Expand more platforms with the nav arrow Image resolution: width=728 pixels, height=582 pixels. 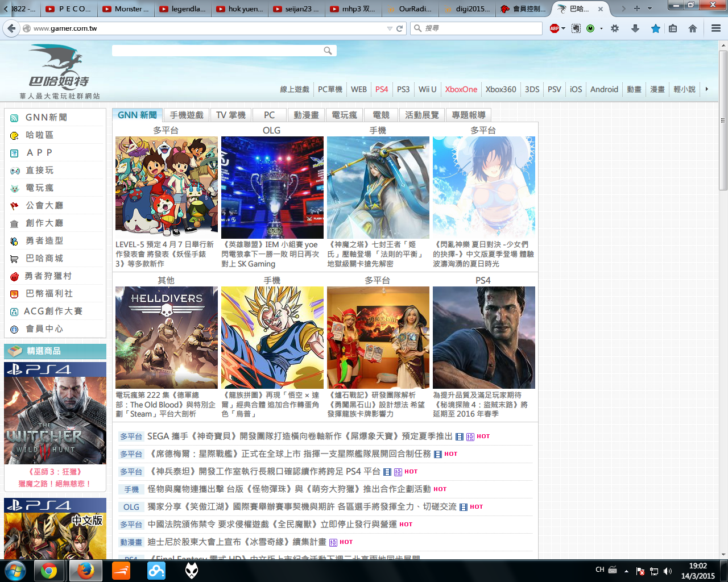pos(706,89)
